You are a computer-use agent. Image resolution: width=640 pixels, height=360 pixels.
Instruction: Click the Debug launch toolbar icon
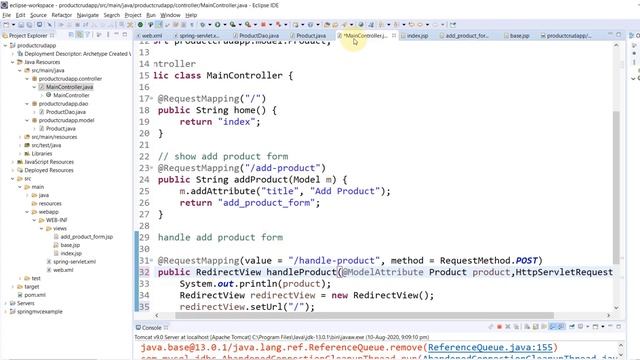click(x=202, y=24)
